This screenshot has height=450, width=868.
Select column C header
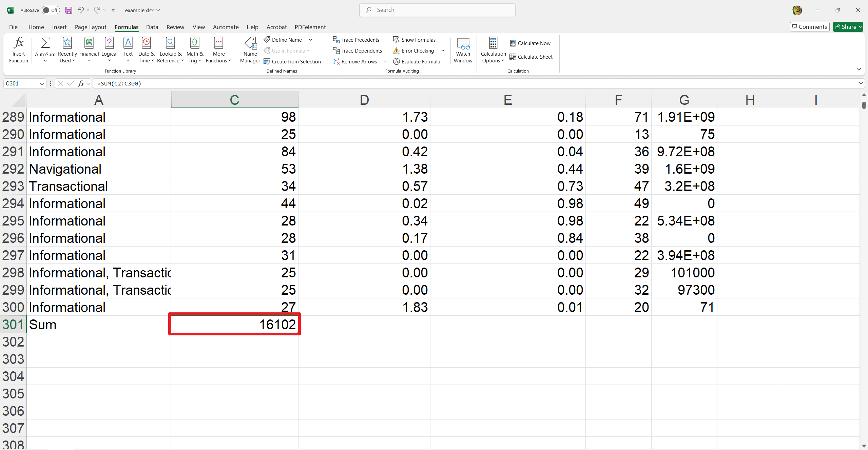click(234, 100)
